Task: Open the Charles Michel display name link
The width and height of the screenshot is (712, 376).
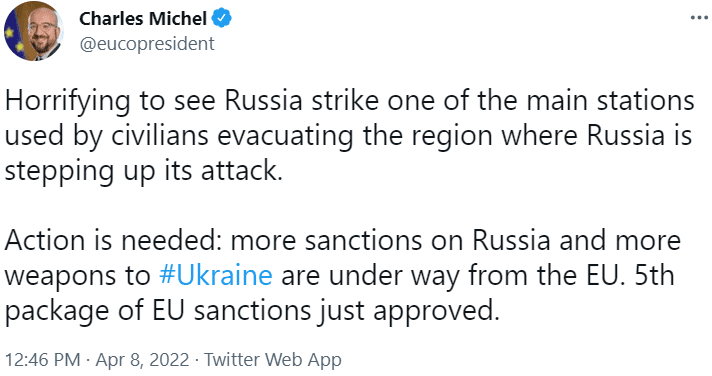Action: [x=143, y=19]
